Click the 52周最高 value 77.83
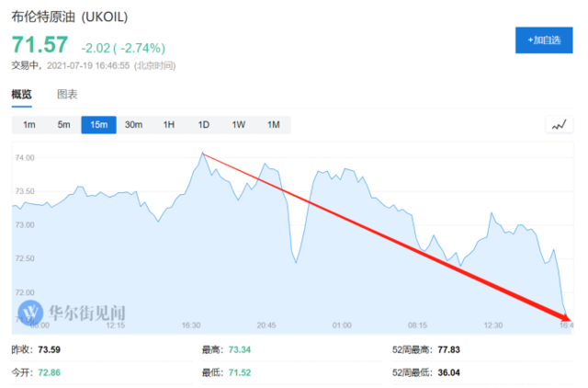 coord(449,349)
